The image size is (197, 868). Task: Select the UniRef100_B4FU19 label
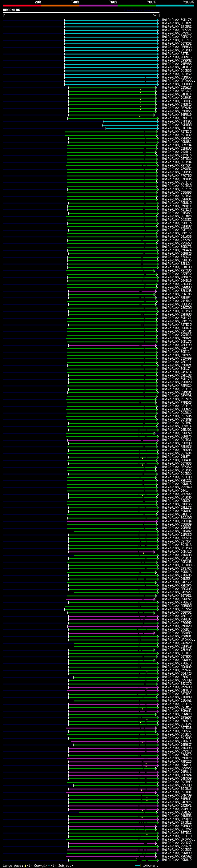pos(176,115)
